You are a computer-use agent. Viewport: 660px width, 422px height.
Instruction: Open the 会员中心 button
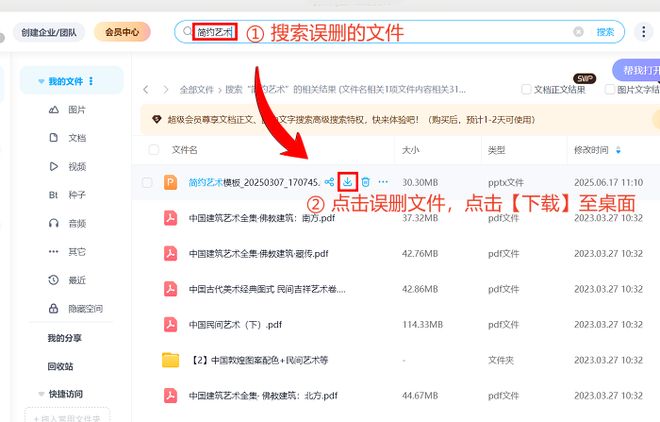click(x=122, y=32)
